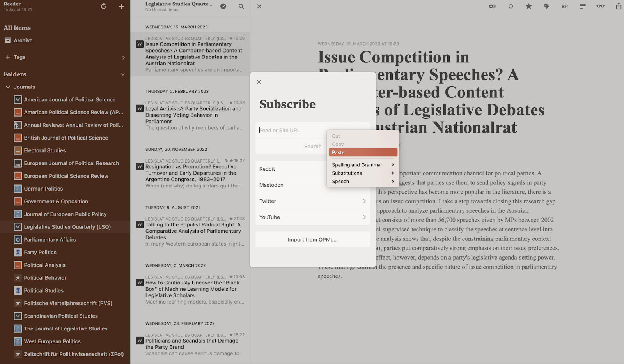Select Cut in the context menu

coord(363,136)
